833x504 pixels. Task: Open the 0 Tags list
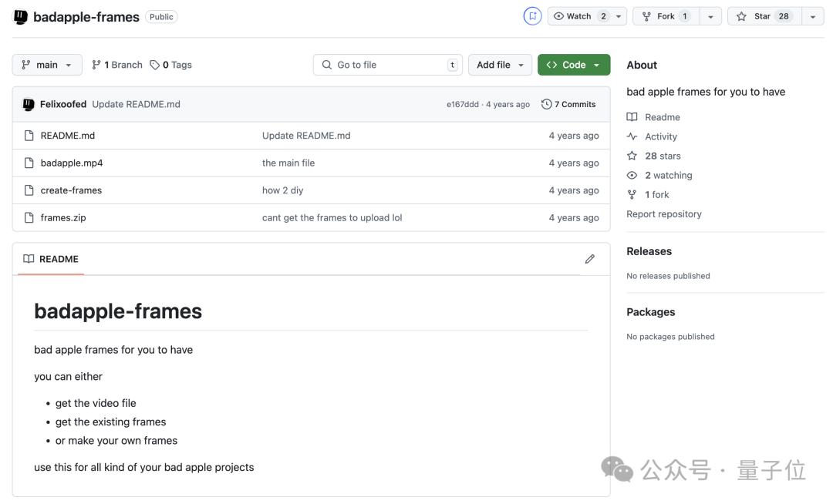coord(171,65)
